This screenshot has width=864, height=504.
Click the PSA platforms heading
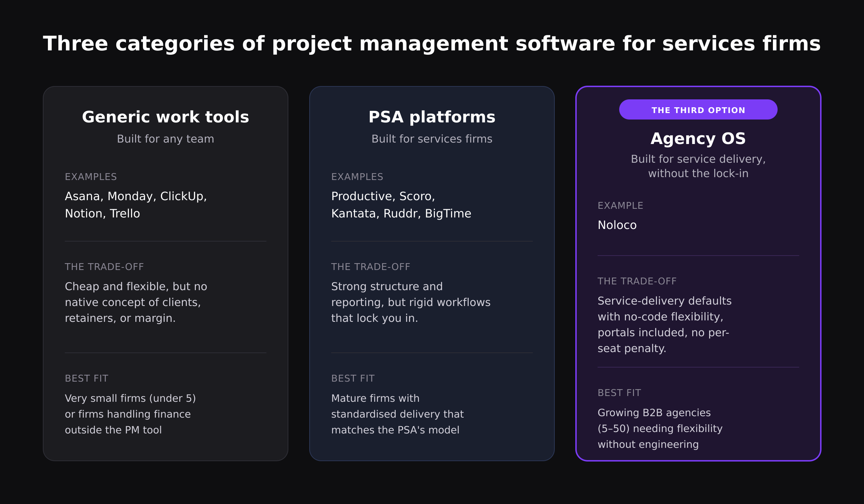(432, 117)
